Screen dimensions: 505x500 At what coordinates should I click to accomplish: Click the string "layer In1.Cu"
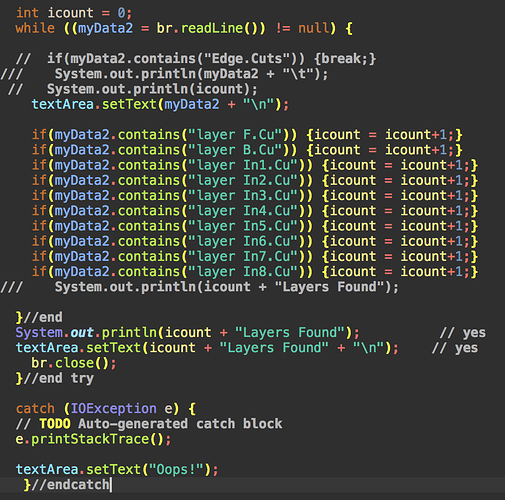pyautogui.click(x=243, y=165)
